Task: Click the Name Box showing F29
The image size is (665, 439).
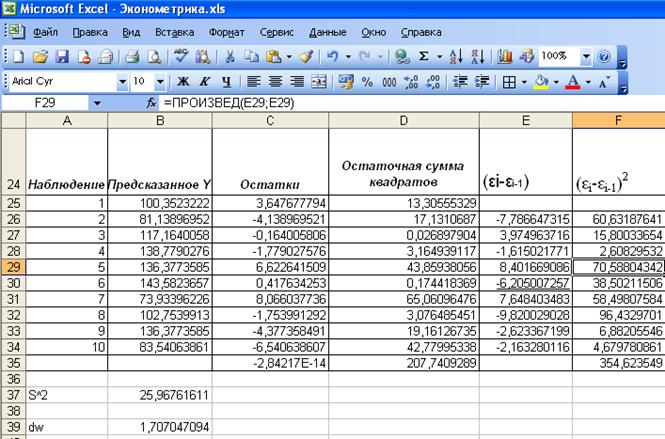Action: coord(45,103)
